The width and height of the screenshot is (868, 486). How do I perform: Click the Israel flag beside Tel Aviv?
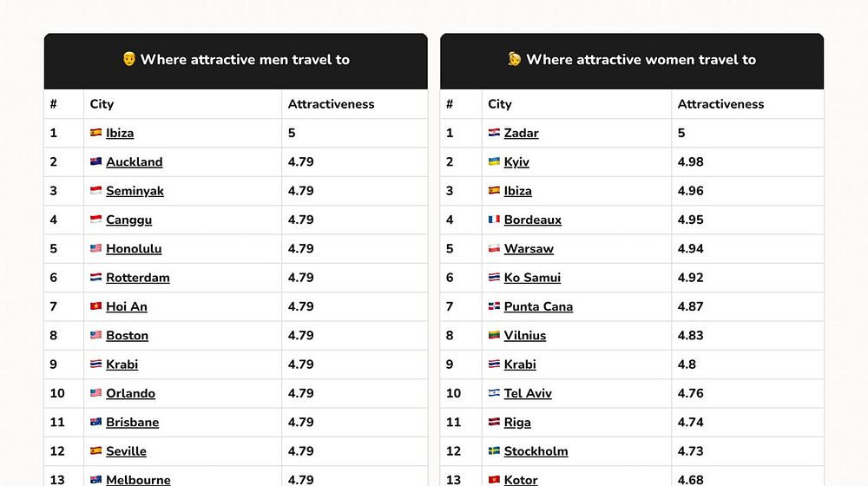pos(494,393)
